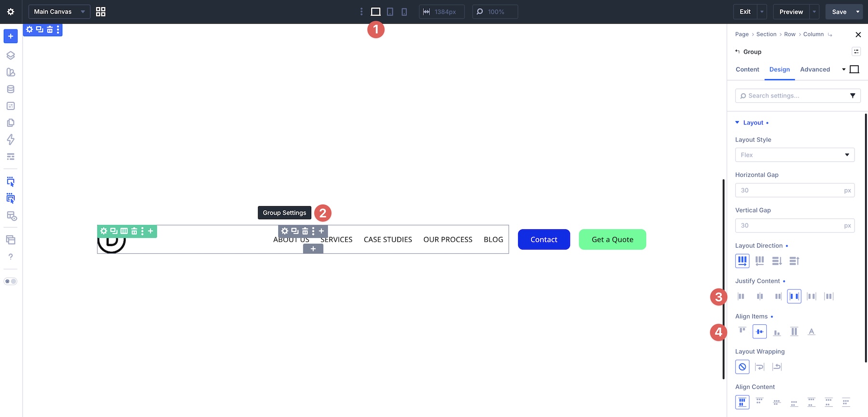868x417 pixels.
Task: Click Horizontal Gap input field
Action: click(x=795, y=190)
